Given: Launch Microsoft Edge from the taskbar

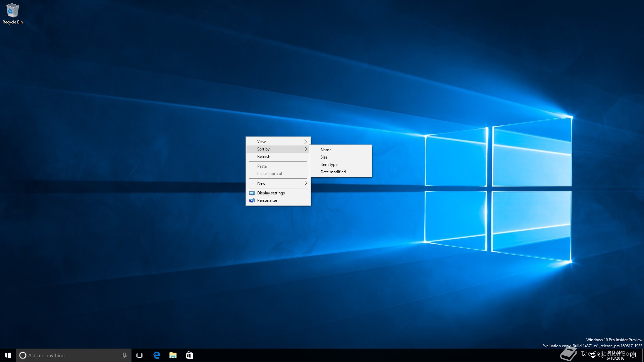Looking at the screenshot, I should [x=157, y=355].
